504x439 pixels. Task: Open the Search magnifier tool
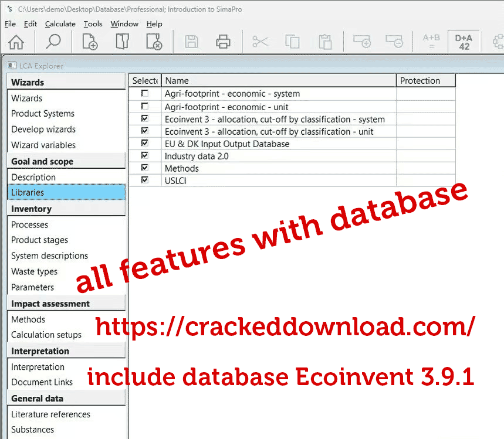tap(53, 42)
